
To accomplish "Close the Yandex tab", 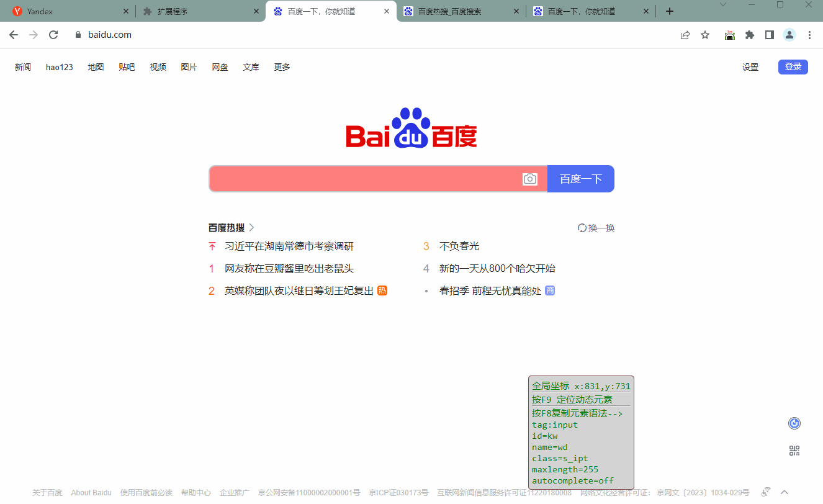I will coord(127,11).
